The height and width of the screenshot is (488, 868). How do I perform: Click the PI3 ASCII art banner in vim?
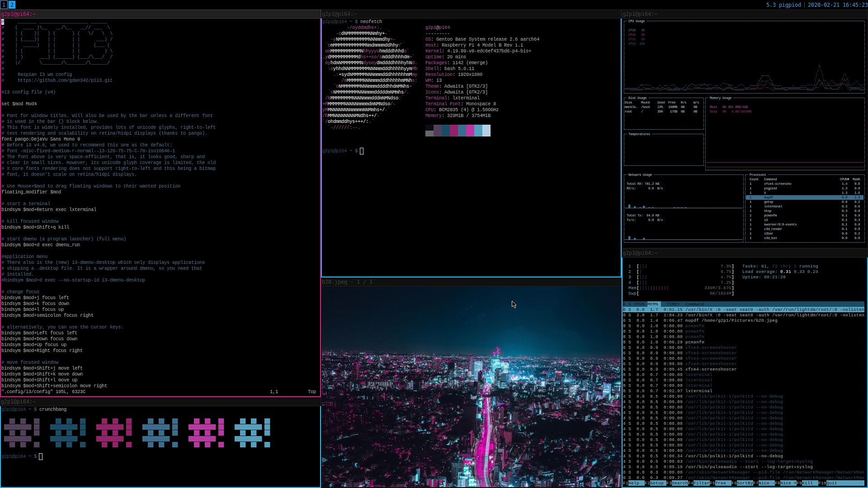pyautogui.click(x=63, y=43)
